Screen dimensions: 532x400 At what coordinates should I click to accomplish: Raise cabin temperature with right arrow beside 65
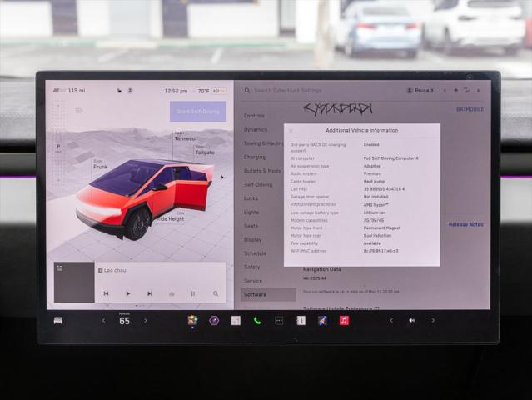[x=145, y=321]
